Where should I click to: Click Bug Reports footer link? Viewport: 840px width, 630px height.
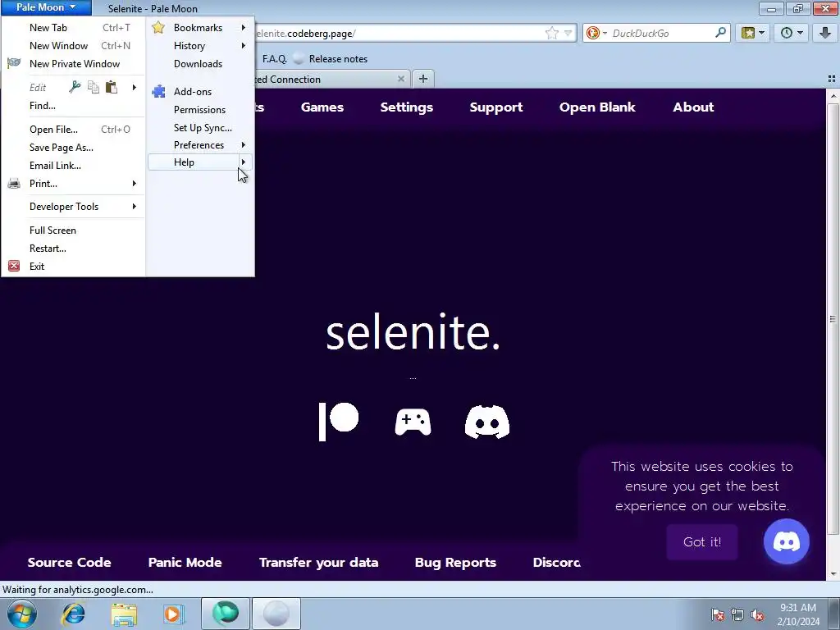pos(455,563)
